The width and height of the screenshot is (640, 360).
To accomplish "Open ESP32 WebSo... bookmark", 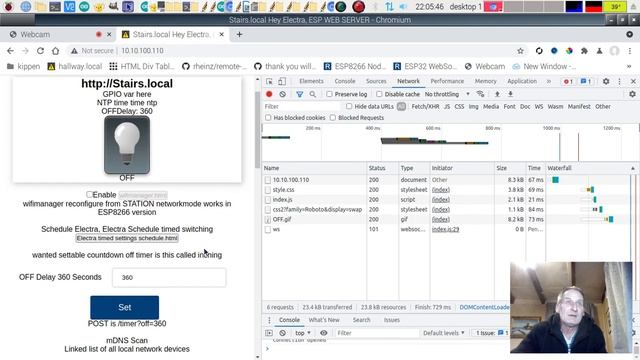I will click(425, 66).
